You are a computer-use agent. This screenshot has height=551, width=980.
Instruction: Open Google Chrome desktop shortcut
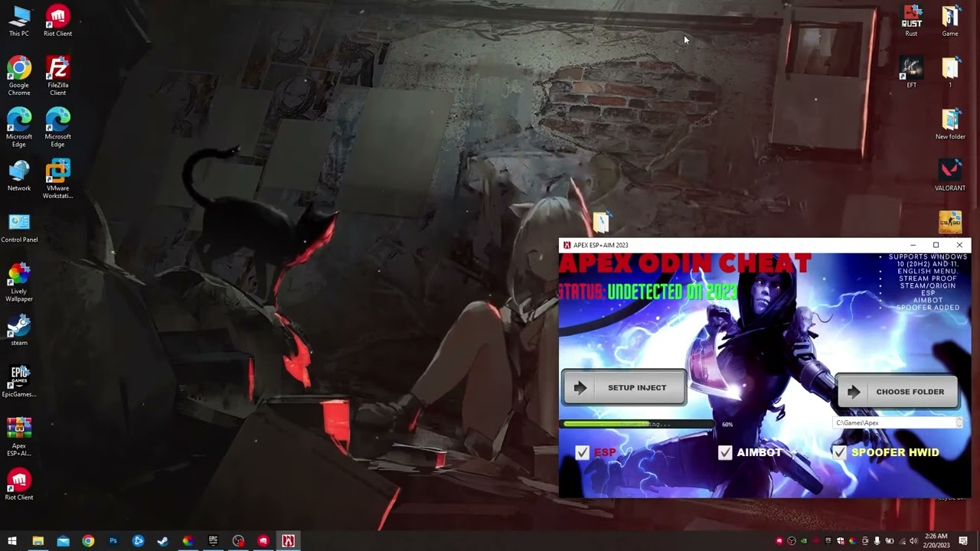pyautogui.click(x=19, y=77)
